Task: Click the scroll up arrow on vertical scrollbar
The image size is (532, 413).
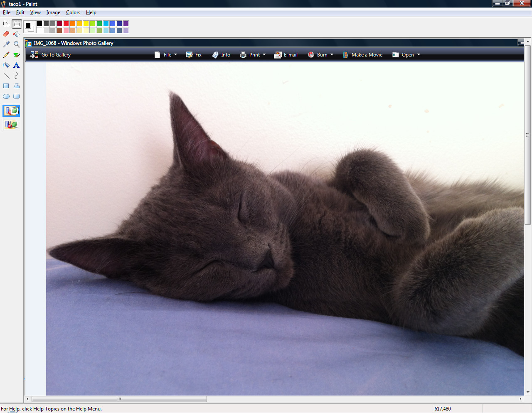Action: (x=528, y=42)
